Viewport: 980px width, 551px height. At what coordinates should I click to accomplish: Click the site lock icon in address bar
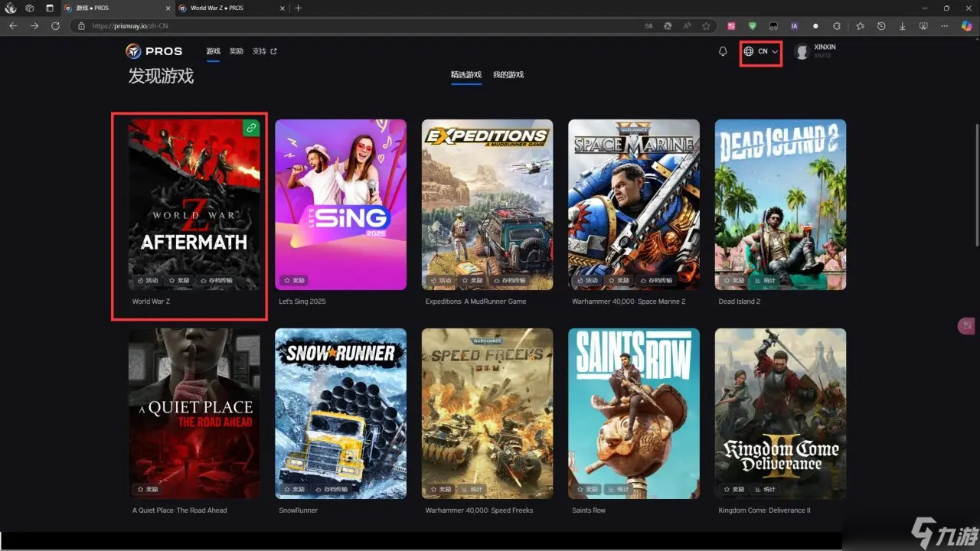(82, 26)
